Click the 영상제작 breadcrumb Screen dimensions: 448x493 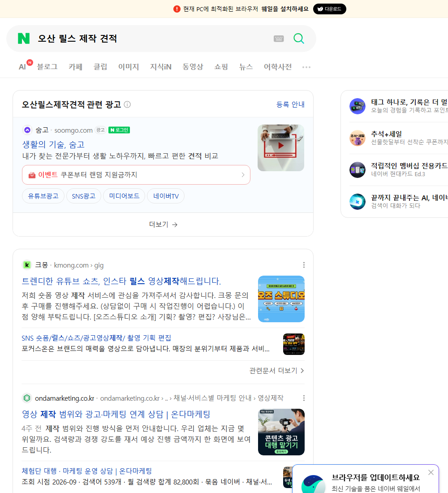point(271,398)
